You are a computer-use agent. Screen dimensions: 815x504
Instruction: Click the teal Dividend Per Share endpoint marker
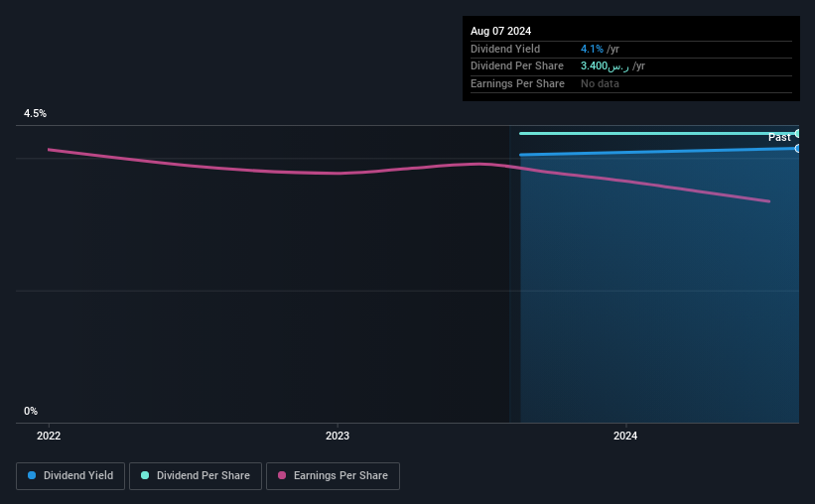tap(797, 134)
